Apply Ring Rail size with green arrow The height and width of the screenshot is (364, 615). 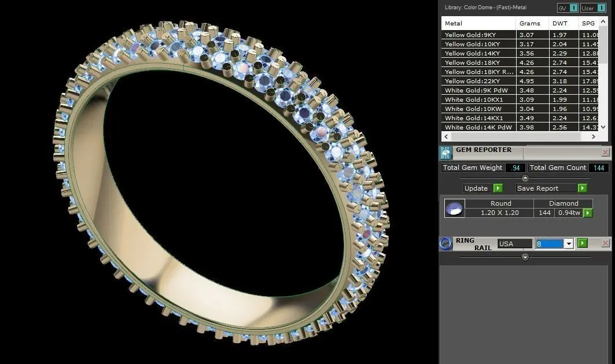583,243
